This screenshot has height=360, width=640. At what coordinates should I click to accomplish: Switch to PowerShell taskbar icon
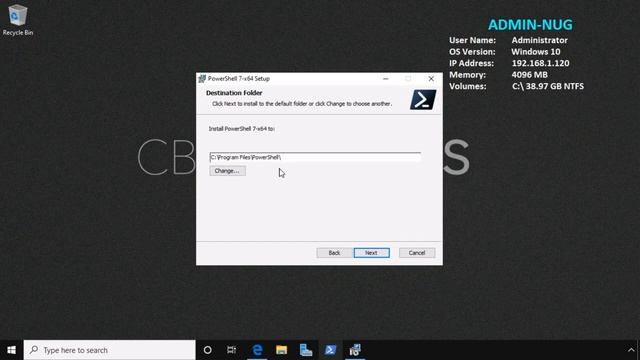click(x=330, y=350)
